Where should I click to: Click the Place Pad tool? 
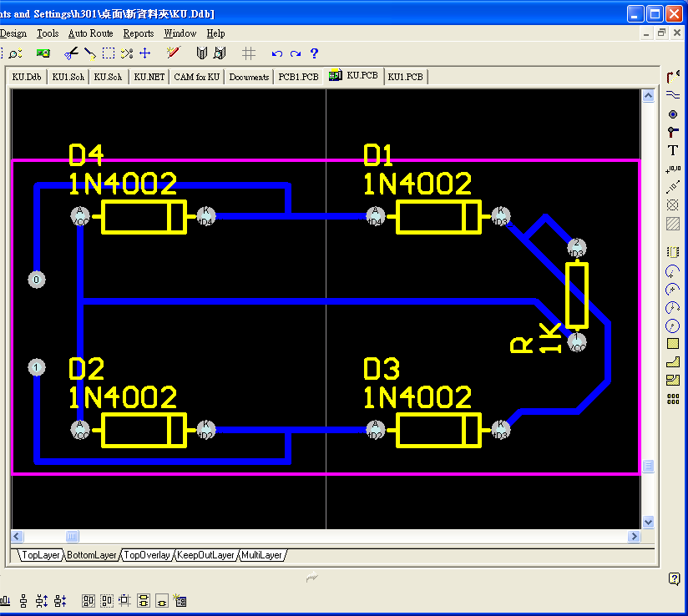coord(673,114)
